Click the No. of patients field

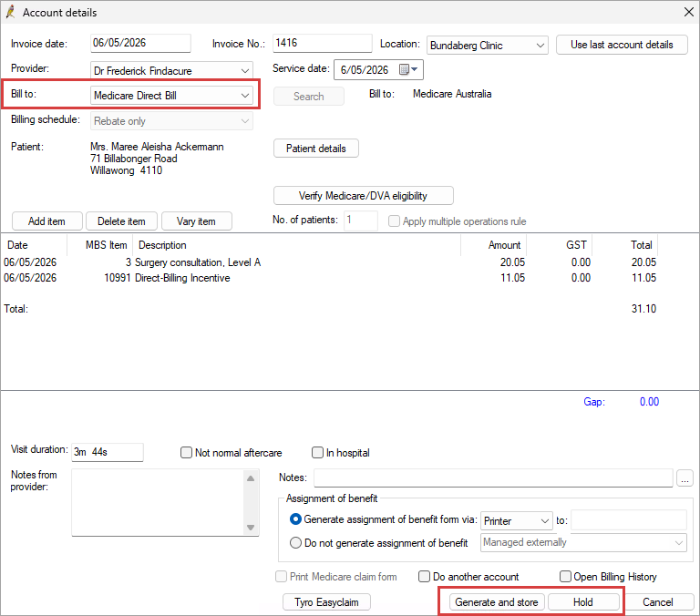[361, 220]
